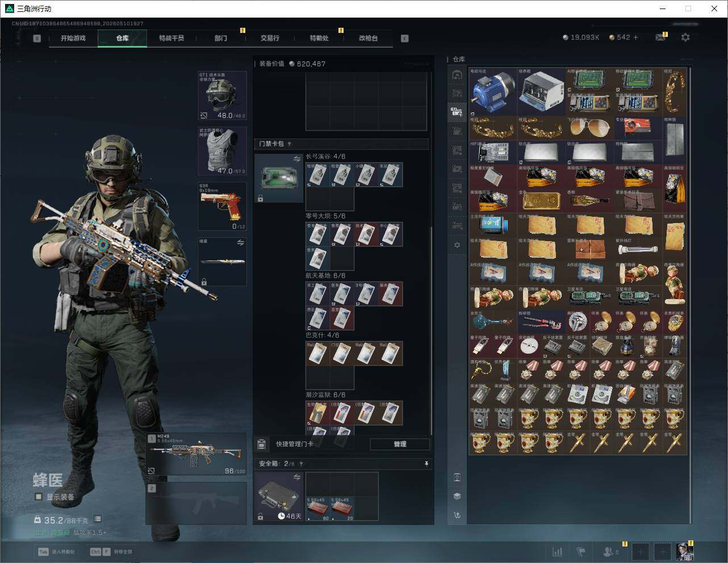Click the 快捷管理门卡 card icon
Viewport: 728px width, 563px height.
coord(262,444)
